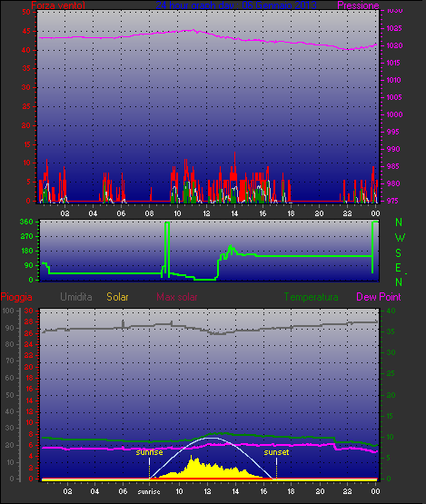This screenshot has width=426, height=504.
Task: Click the Pioggia legend label
Action: point(16,297)
